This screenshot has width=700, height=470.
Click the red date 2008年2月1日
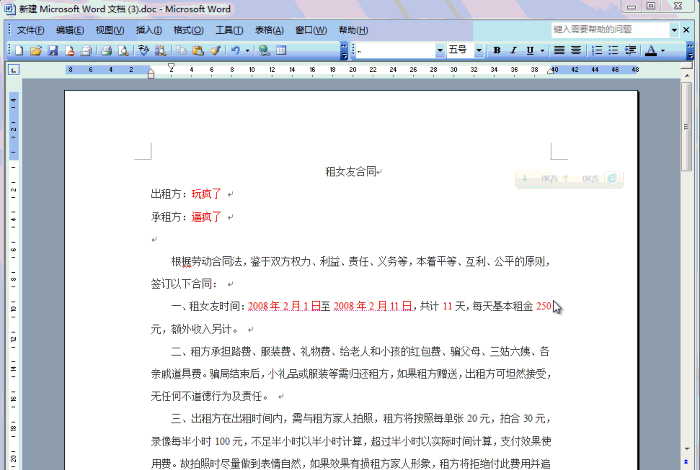click(284, 306)
